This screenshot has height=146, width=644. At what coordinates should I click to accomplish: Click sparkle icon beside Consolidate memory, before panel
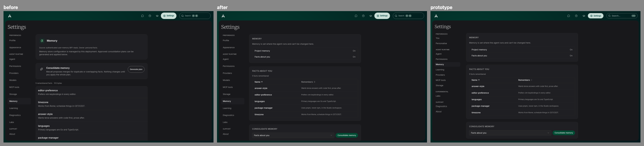point(41,69)
